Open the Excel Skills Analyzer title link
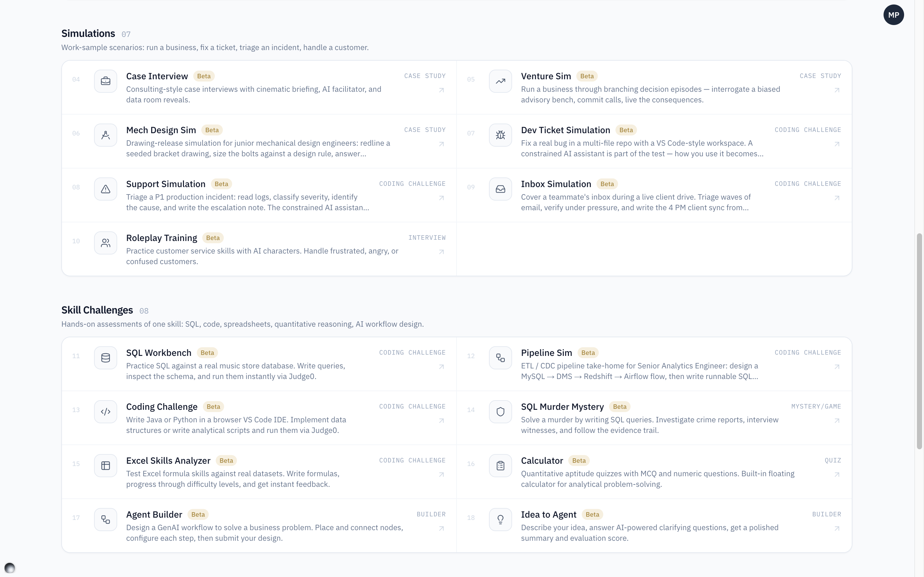Viewport: 924px width, 577px height. (x=168, y=461)
